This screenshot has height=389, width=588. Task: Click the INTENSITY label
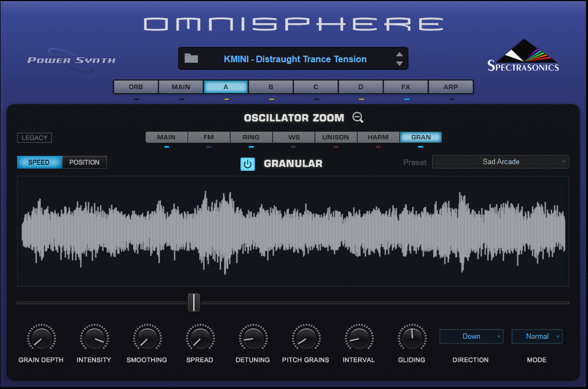pos(94,360)
